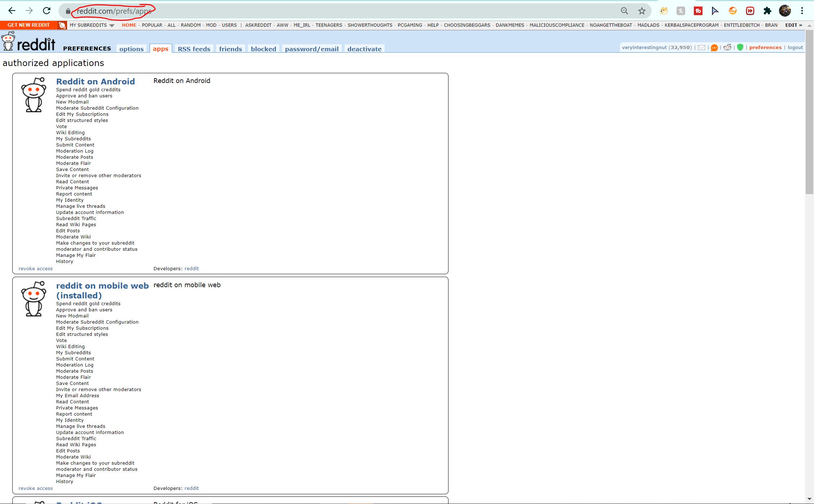Open the Chrome three-dot menu
Image resolution: width=814 pixels, height=504 pixels.
pos(802,11)
